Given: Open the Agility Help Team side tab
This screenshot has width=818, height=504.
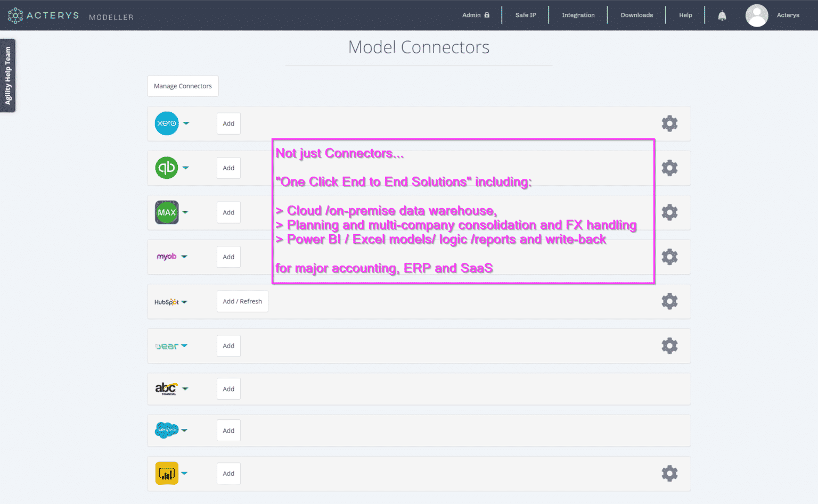Looking at the screenshot, I should pyautogui.click(x=8, y=76).
